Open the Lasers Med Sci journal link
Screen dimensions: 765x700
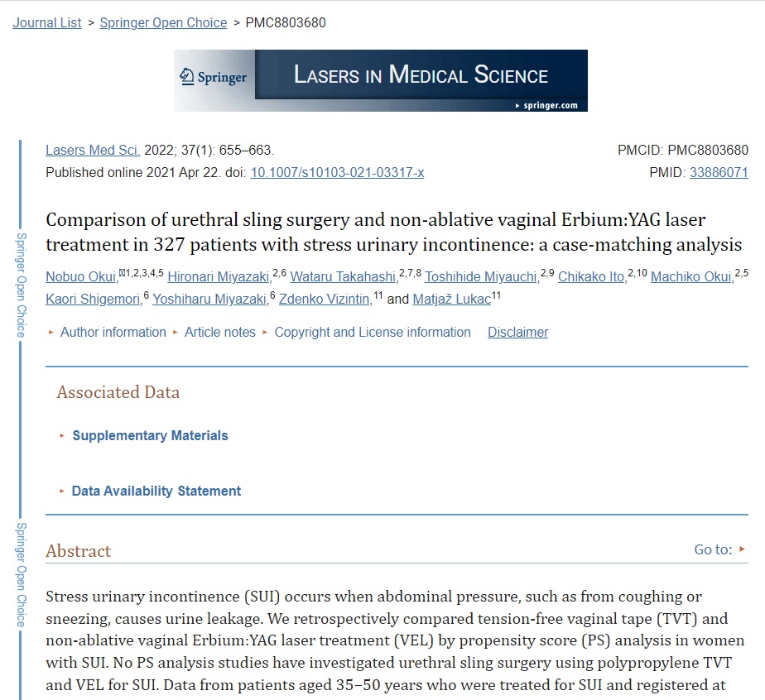(93, 150)
